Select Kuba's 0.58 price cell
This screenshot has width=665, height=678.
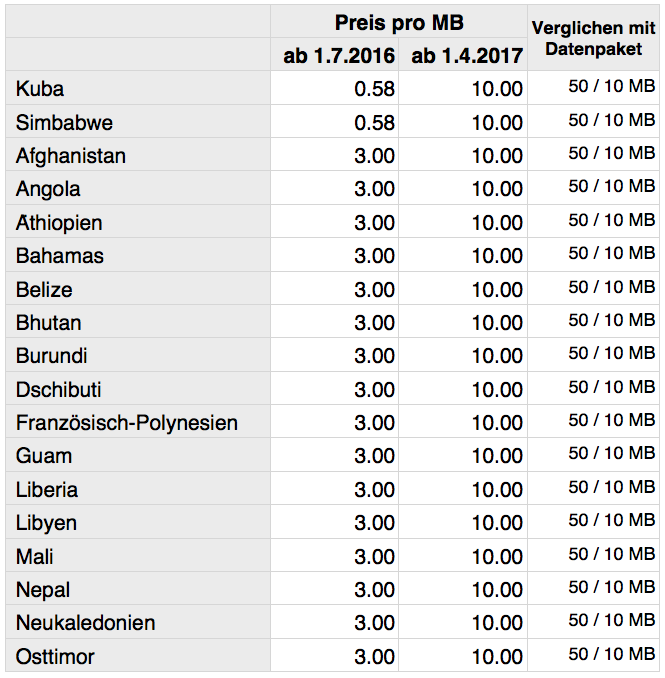point(335,88)
